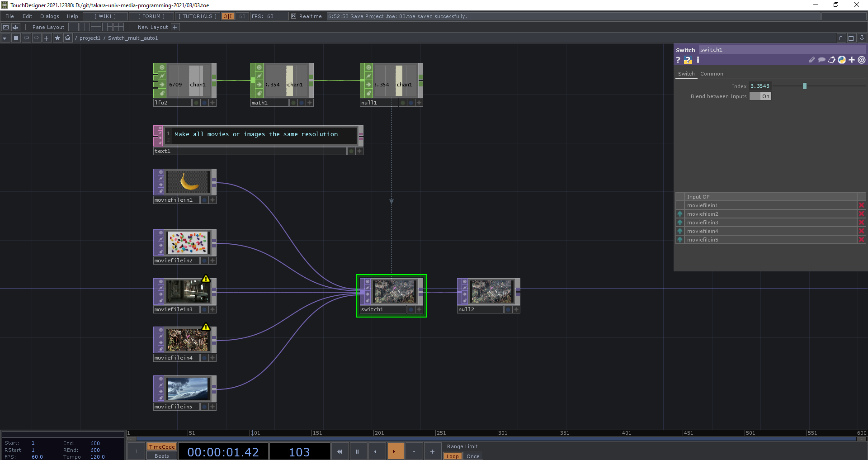This screenshot has width=868, height=460.
Task: Expand parameters with the plus icon
Action: coord(852,60)
